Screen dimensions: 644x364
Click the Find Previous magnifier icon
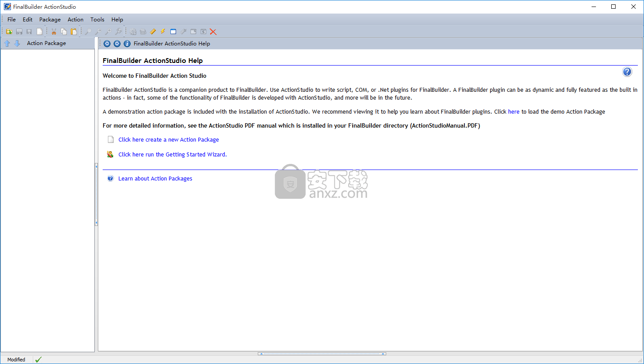(108, 31)
